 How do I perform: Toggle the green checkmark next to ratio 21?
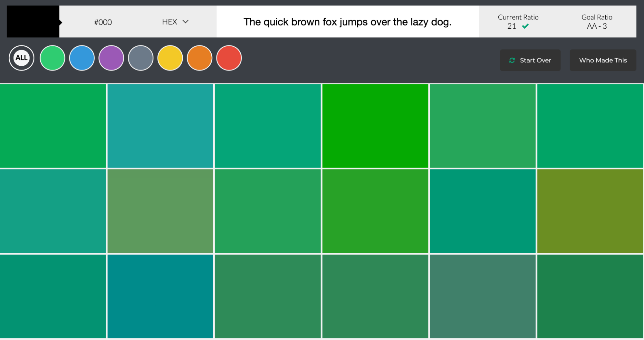point(525,26)
